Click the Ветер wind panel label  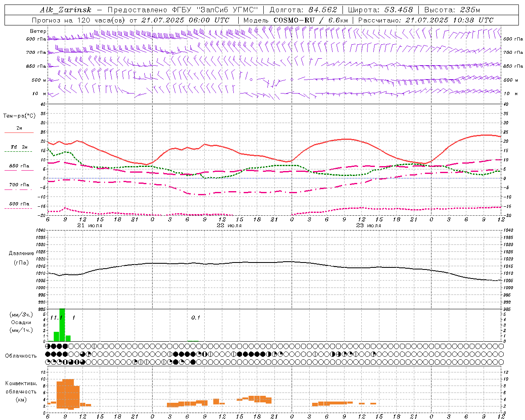pos(38,31)
